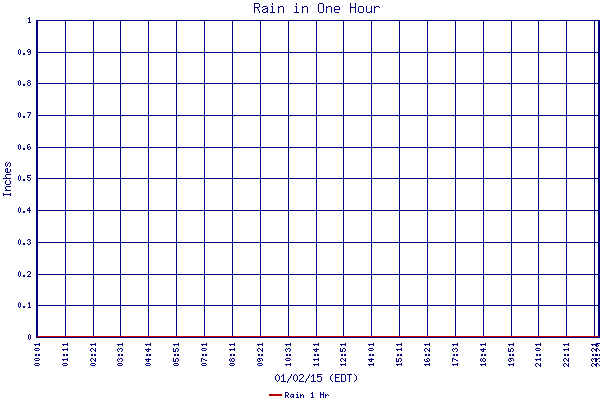Click the x-axis time label 05:51
600x400 pixels.
tap(176, 354)
